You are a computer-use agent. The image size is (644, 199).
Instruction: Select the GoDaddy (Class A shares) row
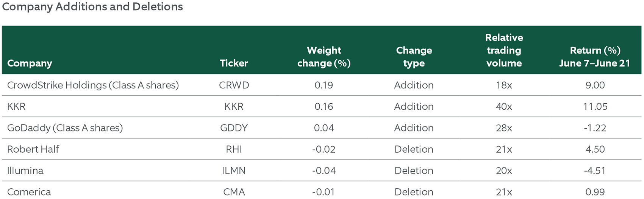pos(322,128)
